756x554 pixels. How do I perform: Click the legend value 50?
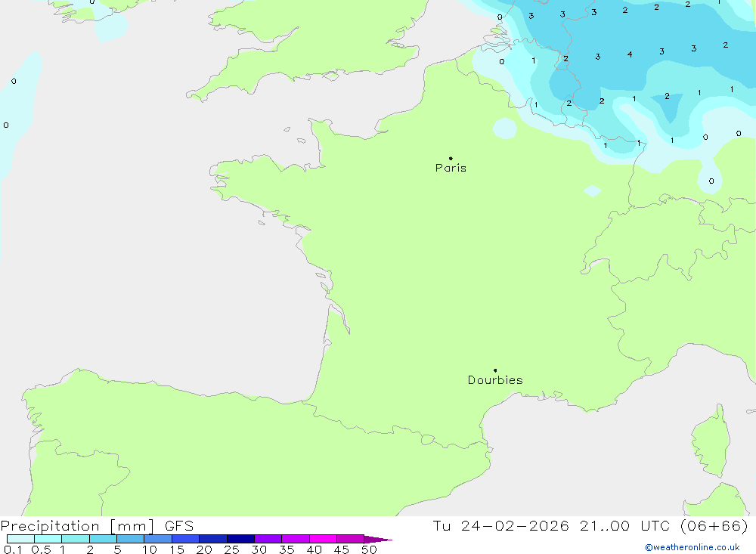[370, 549]
